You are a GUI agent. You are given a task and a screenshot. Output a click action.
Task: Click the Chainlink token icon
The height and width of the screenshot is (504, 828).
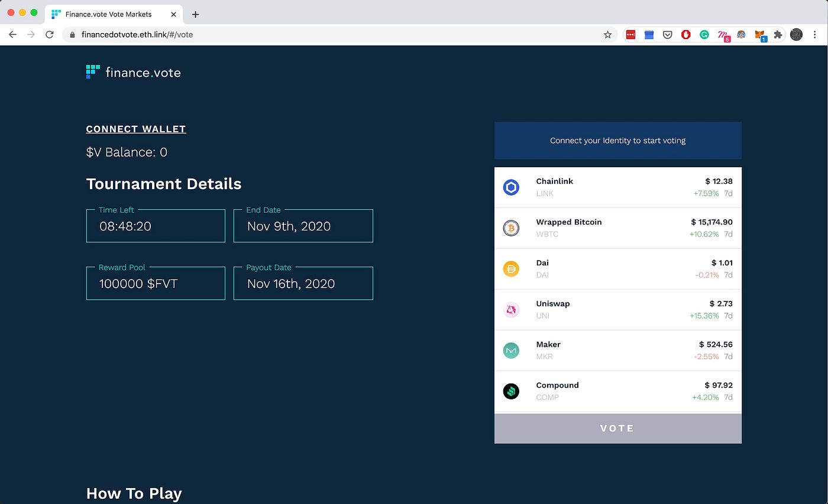coord(511,188)
